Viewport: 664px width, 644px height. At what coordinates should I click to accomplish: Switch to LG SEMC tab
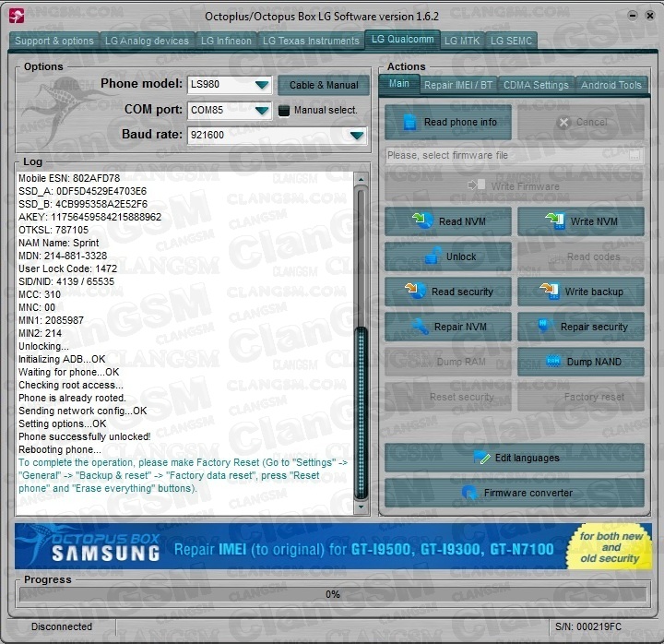click(x=511, y=42)
